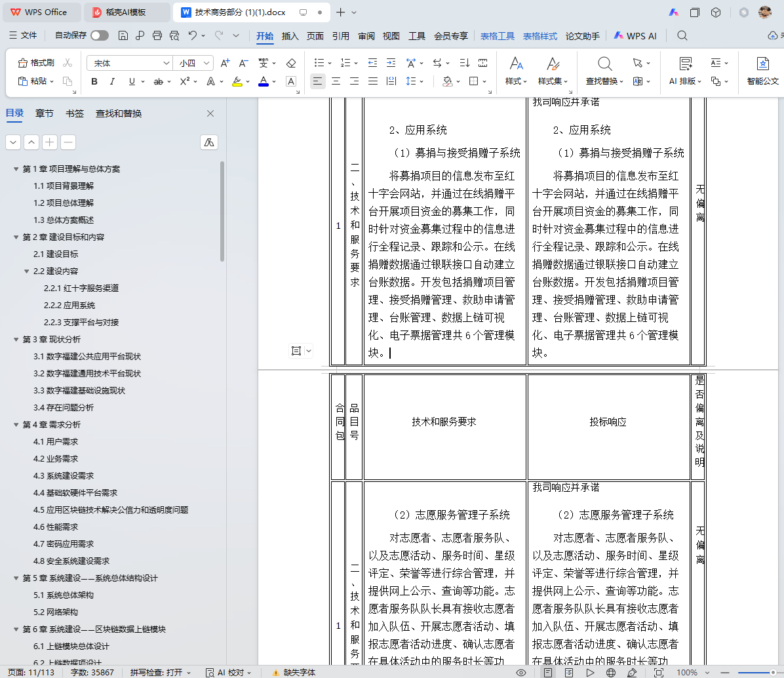Open the 审阅 ribbon tab
The height and width of the screenshot is (678, 784).
point(366,35)
